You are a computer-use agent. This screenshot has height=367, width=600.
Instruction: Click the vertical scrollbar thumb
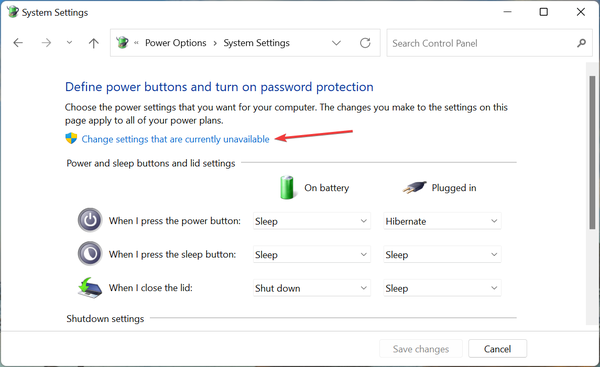(592, 152)
